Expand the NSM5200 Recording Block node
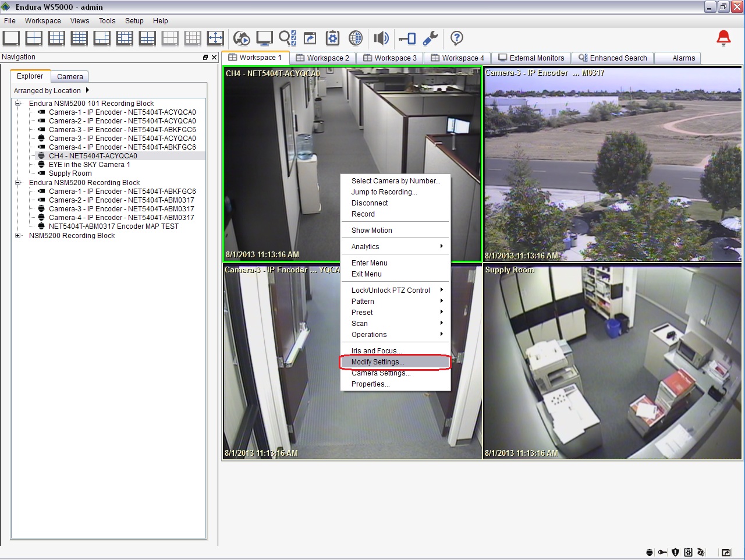The image size is (745, 560). (x=18, y=236)
